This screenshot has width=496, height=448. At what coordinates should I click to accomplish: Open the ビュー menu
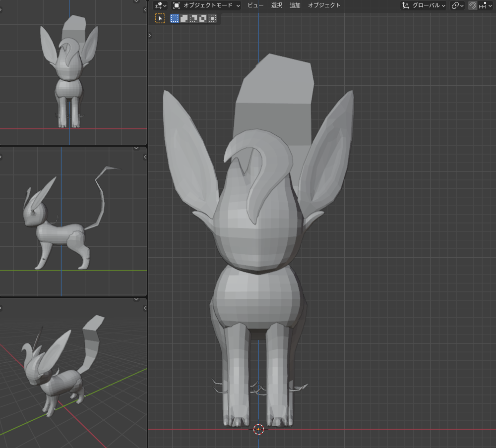pos(255,5)
